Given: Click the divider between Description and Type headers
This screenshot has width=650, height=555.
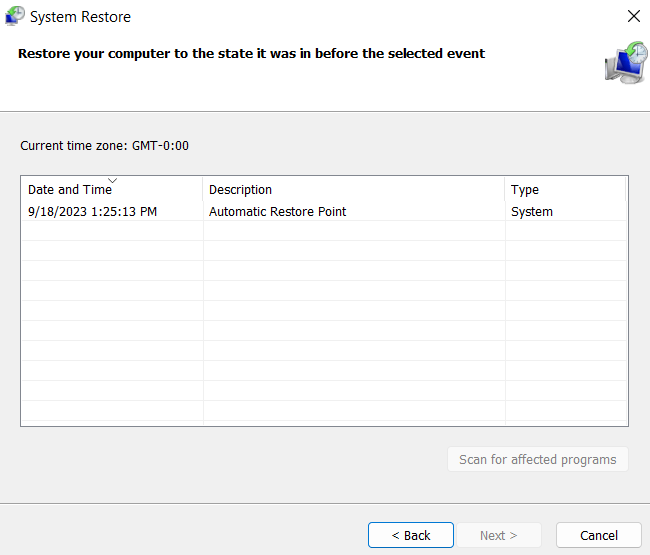Looking at the screenshot, I should tap(504, 189).
